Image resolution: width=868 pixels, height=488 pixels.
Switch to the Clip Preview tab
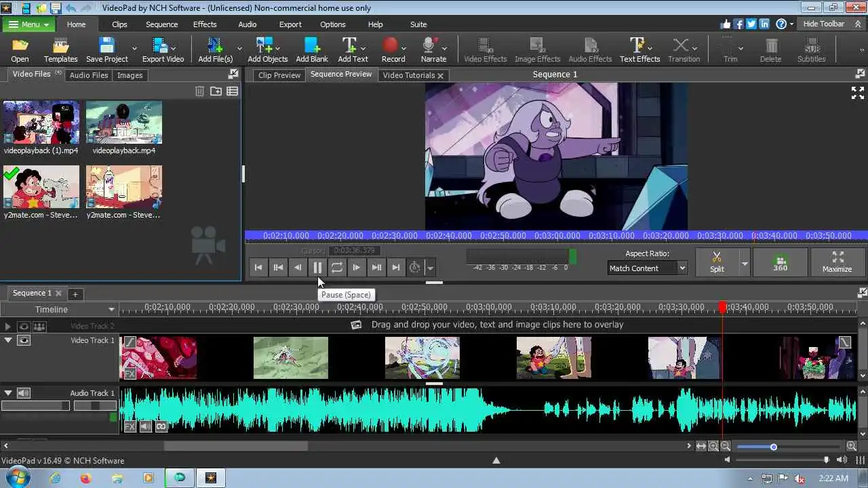[279, 75]
